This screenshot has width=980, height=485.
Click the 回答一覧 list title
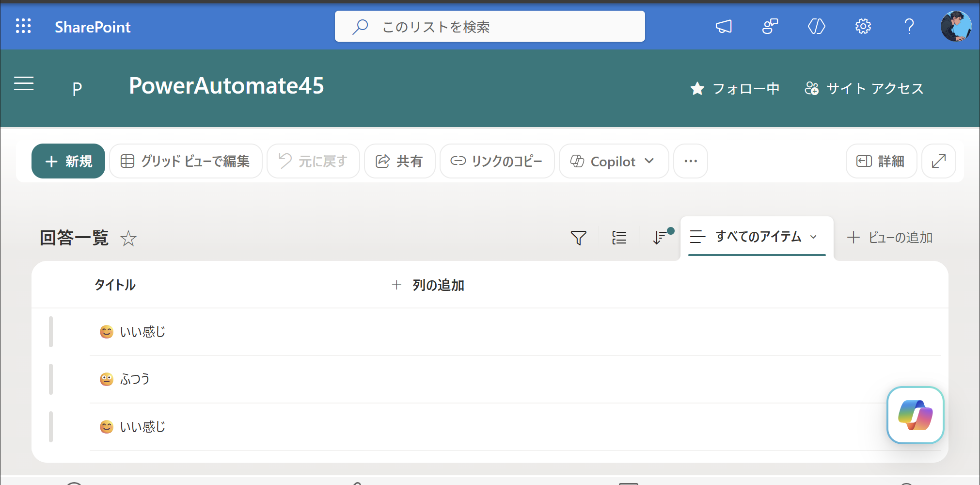coord(74,238)
